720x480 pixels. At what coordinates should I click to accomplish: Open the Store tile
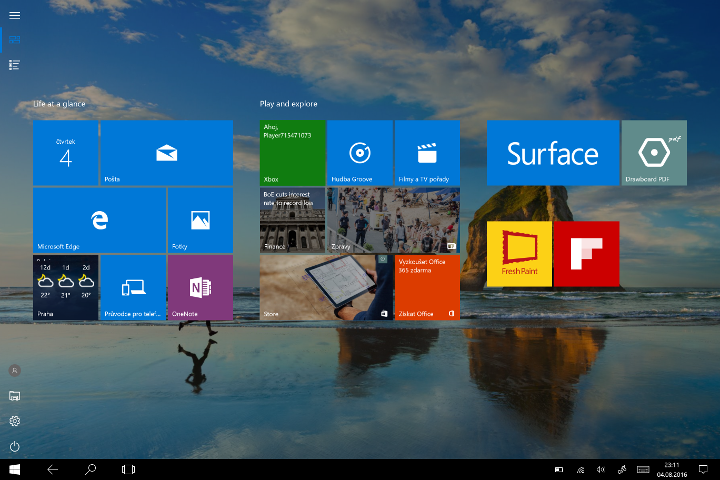[x=326, y=288]
